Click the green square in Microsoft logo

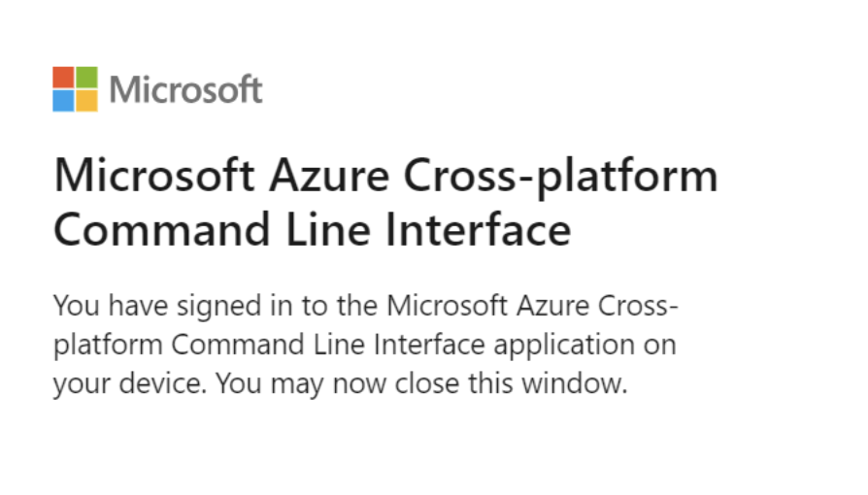point(86,78)
